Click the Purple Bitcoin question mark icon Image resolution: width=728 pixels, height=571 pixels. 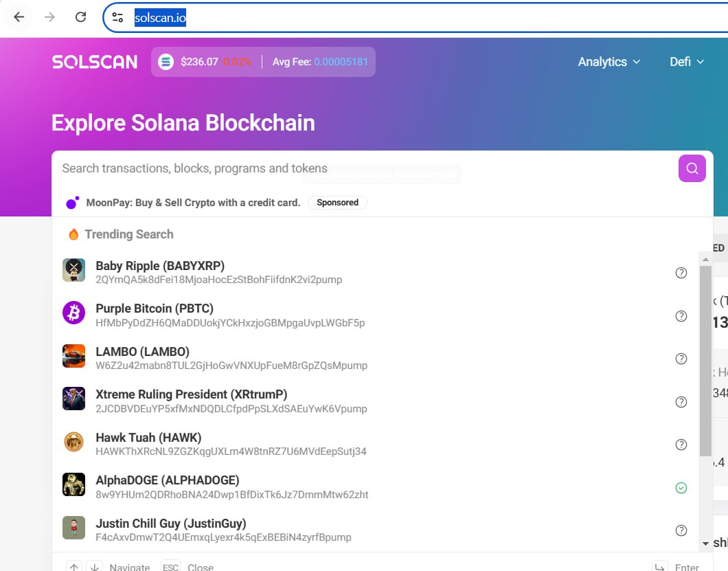pos(681,316)
